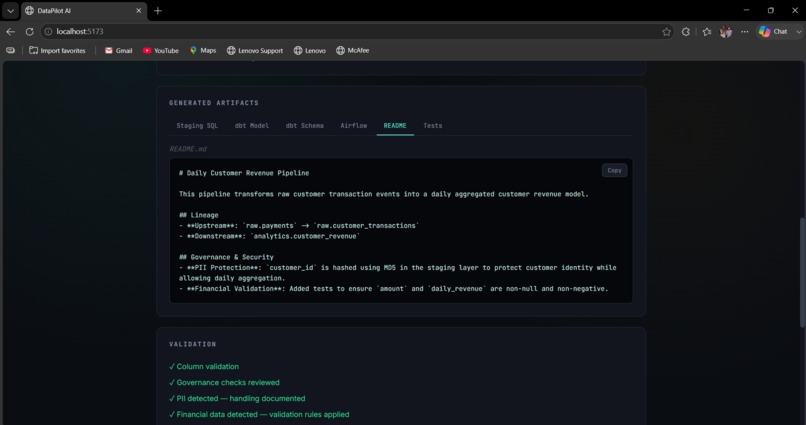Click the VALIDATION section title
The height and width of the screenshot is (425, 806).
pos(193,344)
